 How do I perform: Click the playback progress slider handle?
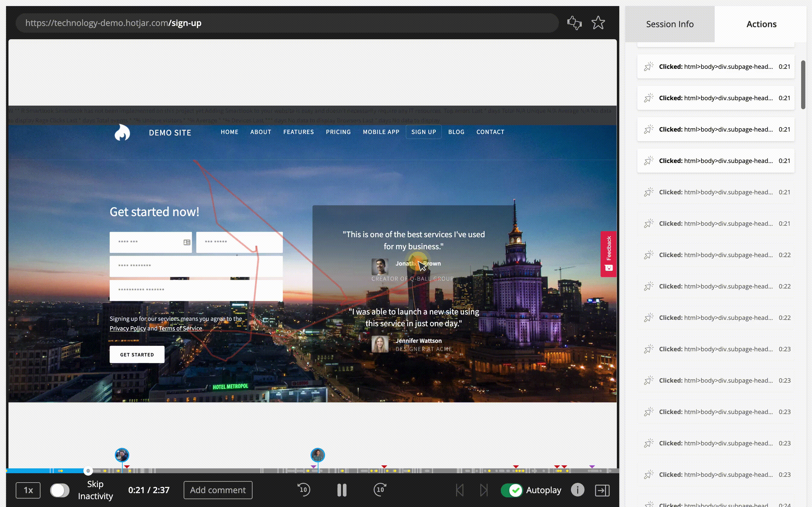tap(88, 471)
